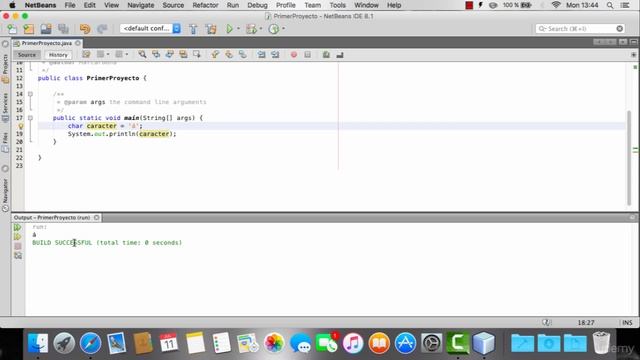Click the red Stop icon in Output
Image resolution: width=640 pixels, height=360 pixels.
(x=18, y=246)
